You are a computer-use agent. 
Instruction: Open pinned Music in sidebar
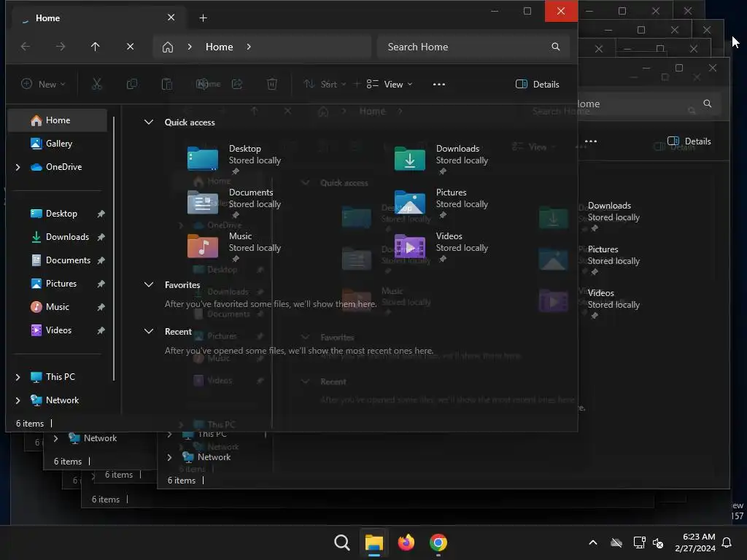pos(57,307)
